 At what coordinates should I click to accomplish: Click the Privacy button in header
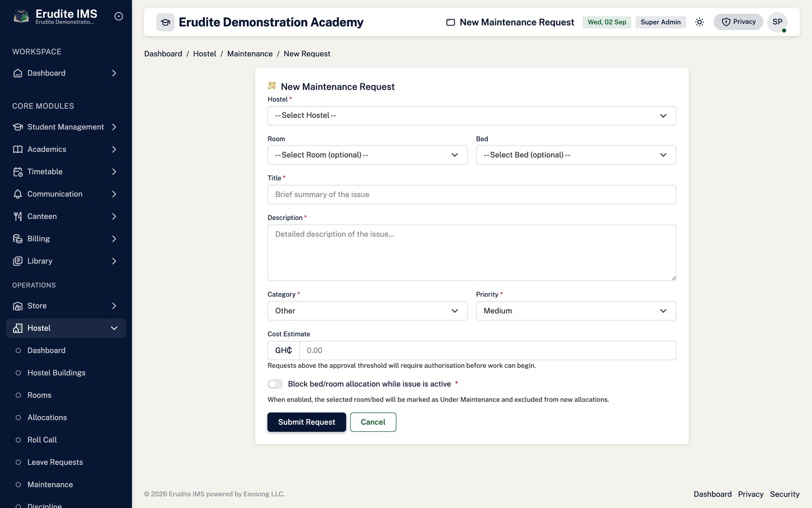(738, 22)
